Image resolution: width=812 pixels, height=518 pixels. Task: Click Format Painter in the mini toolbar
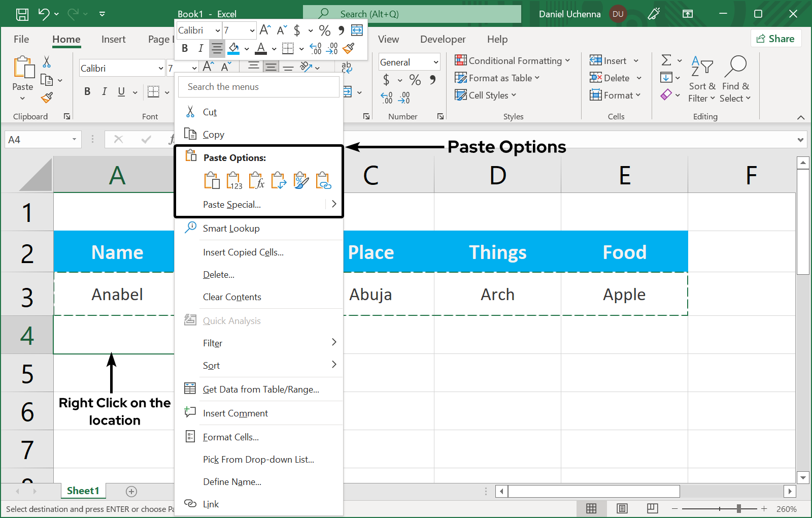tap(349, 49)
